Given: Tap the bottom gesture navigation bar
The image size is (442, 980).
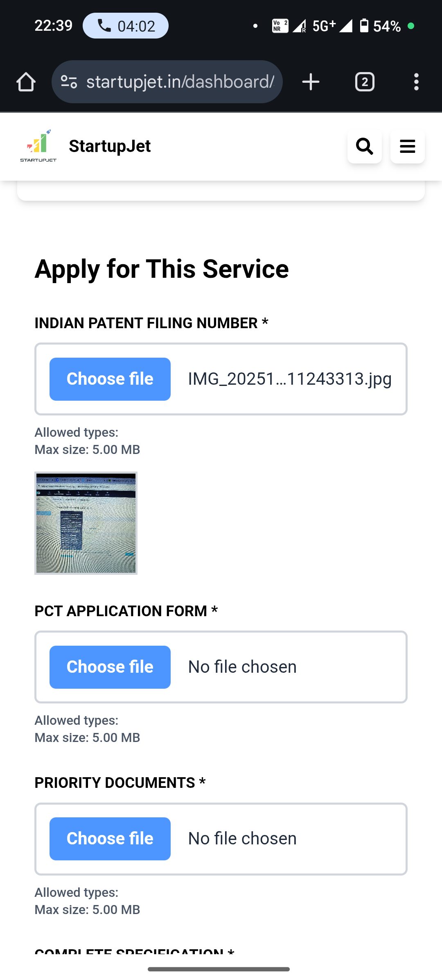Looking at the screenshot, I should point(219,969).
